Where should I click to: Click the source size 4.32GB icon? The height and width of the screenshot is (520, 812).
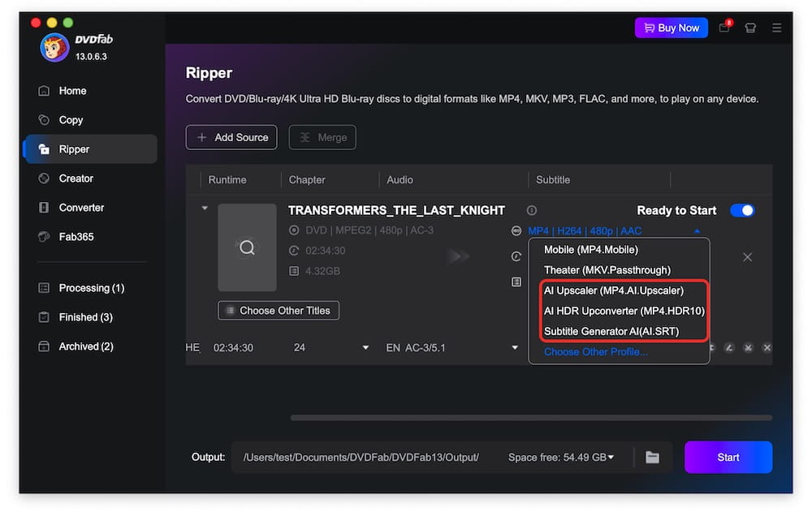pyautogui.click(x=294, y=271)
